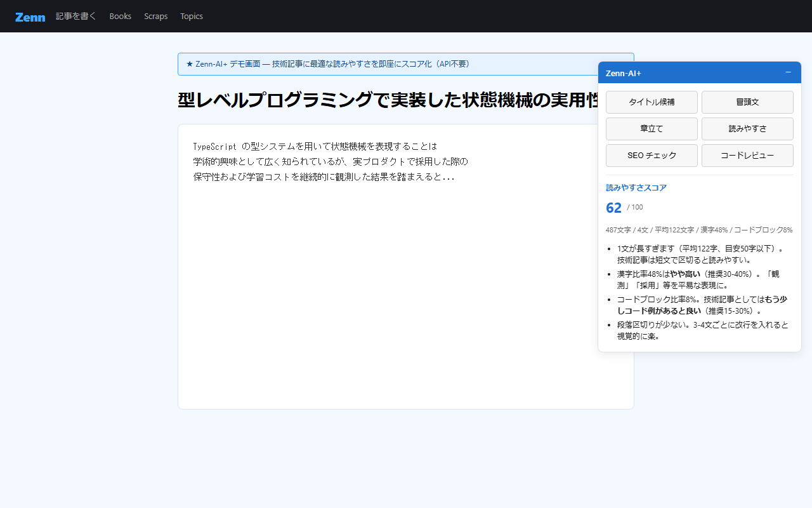Screen dimensions: 812x508
Task: Click the Zenn logo
Action: [30, 17]
